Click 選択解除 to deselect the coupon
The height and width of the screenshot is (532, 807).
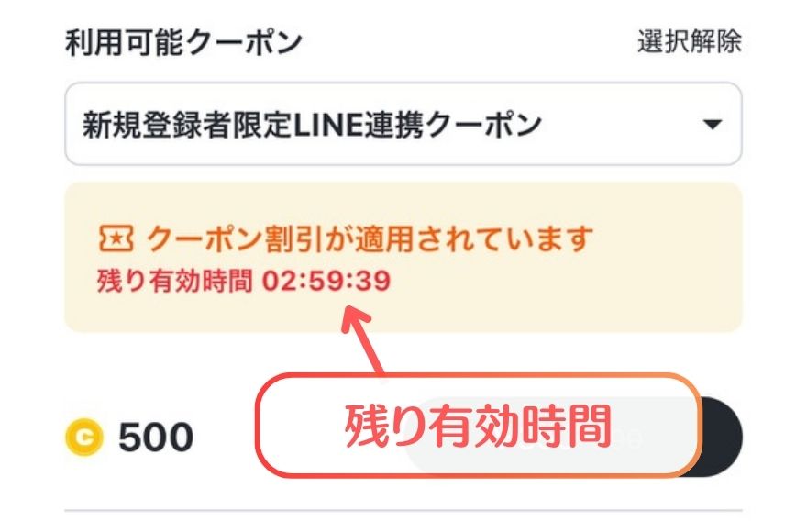pyautogui.click(x=692, y=40)
